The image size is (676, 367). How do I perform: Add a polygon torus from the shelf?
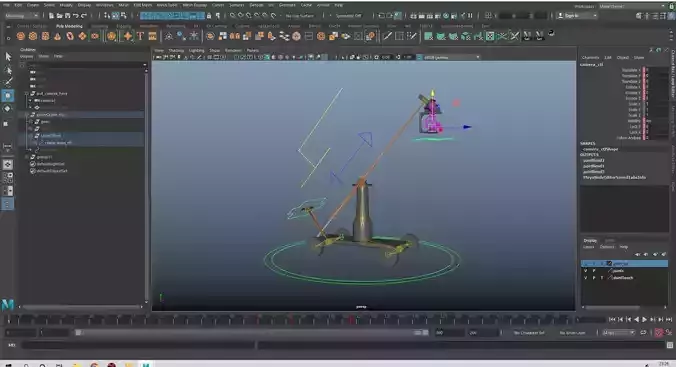point(70,37)
